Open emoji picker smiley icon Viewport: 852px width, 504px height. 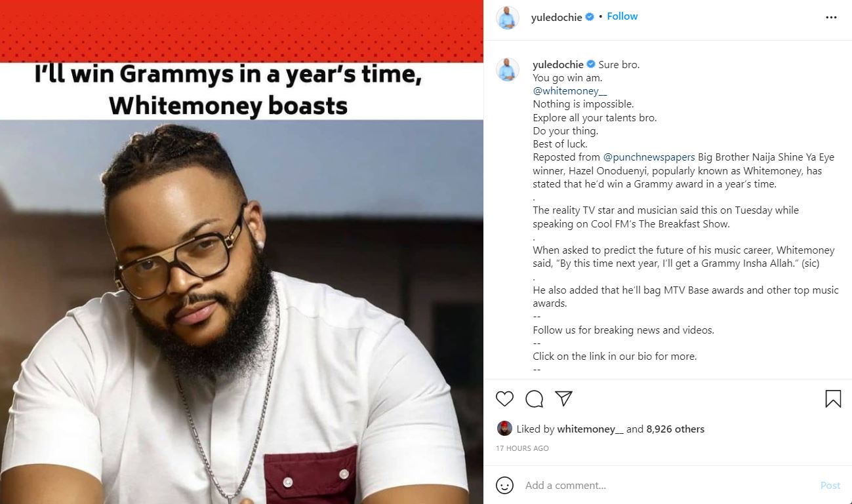(504, 485)
